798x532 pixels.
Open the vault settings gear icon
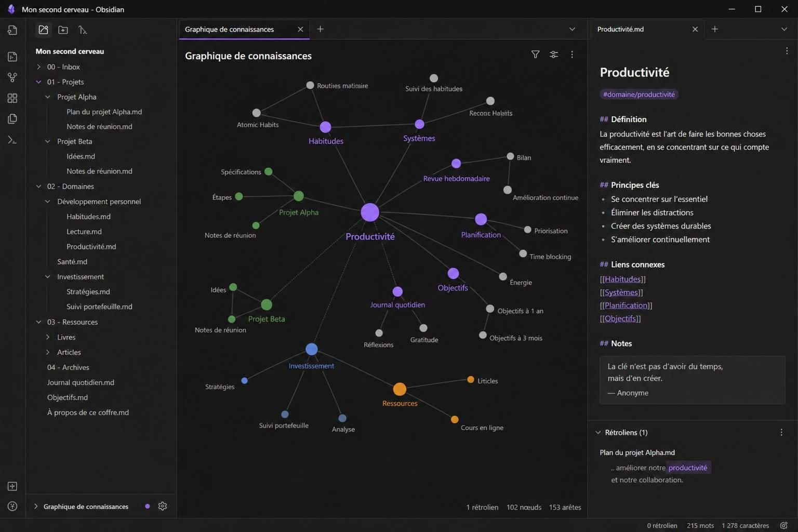click(x=163, y=506)
